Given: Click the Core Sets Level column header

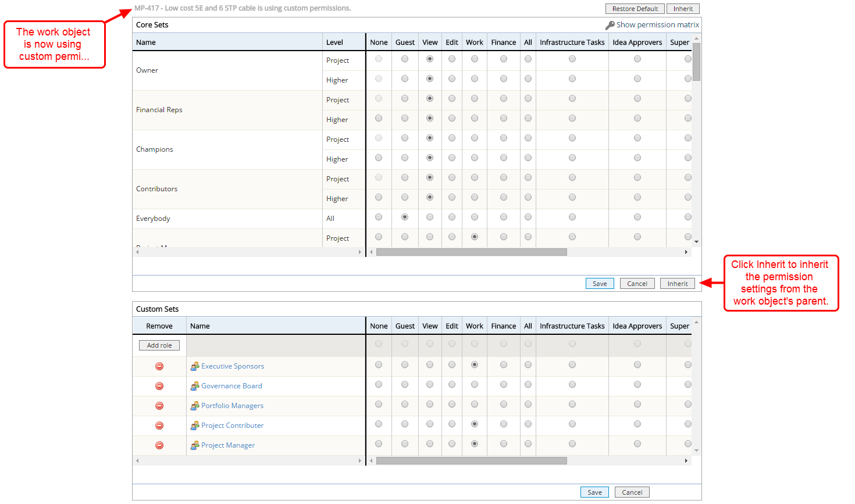Looking at the screenshot, I should 344,42.
